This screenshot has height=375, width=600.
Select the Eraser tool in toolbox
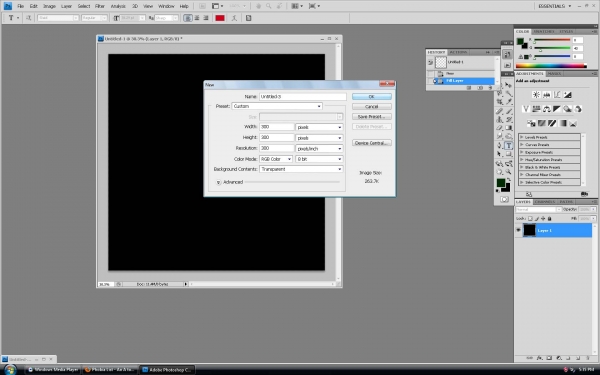(x=499, y=128)
